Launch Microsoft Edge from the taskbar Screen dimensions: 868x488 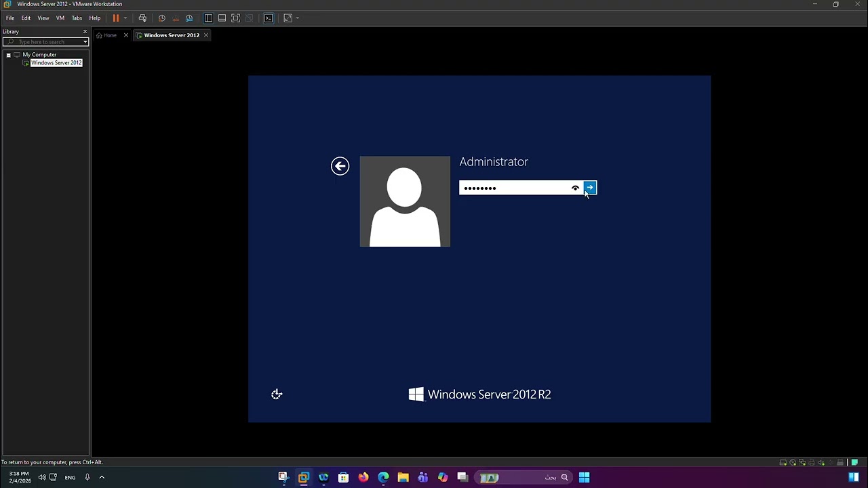[383, 477]
